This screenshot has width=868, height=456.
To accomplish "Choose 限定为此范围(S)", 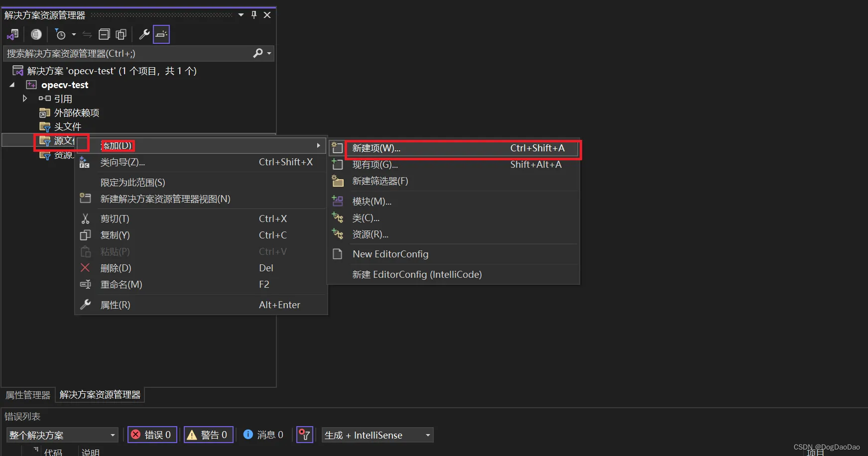I will (200, 183).
